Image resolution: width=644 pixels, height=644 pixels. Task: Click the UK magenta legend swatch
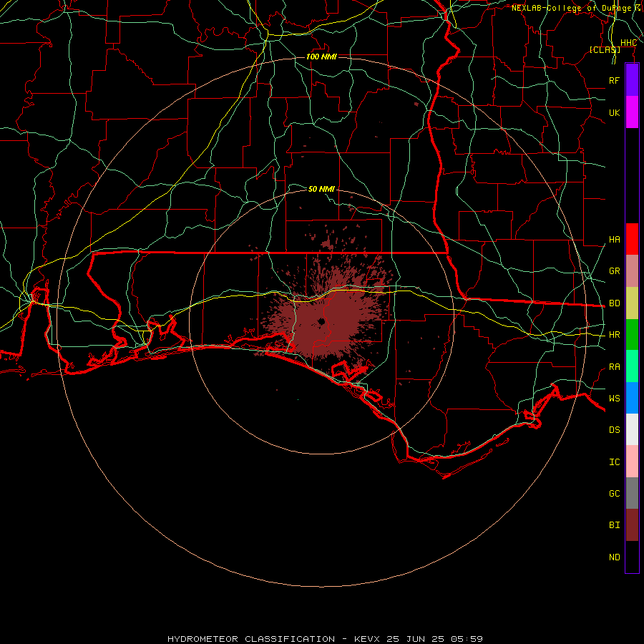(632, 112)
